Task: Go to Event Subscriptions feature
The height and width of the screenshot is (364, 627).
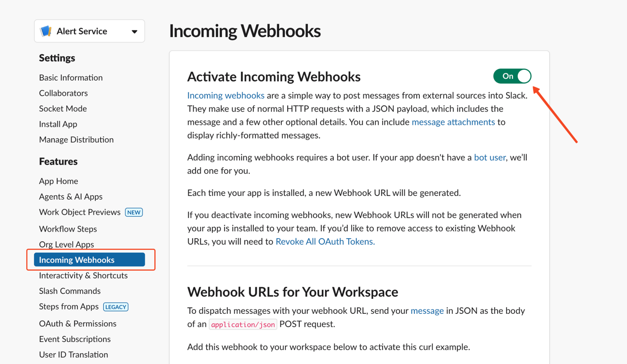Action: (x=75, y=339)
